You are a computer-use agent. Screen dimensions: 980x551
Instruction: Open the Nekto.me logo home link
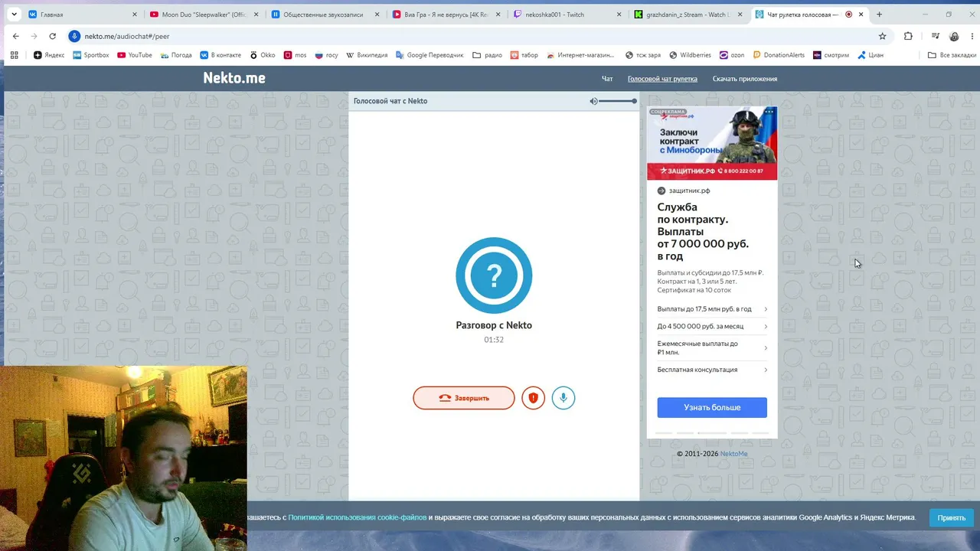(x=234, y=78)
